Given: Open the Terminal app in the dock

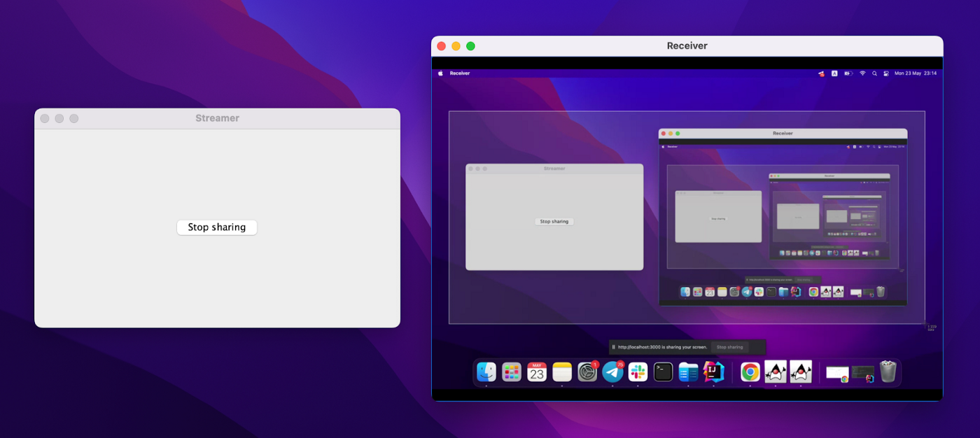Looking at the screenshot, I should (x=663, y=372).
